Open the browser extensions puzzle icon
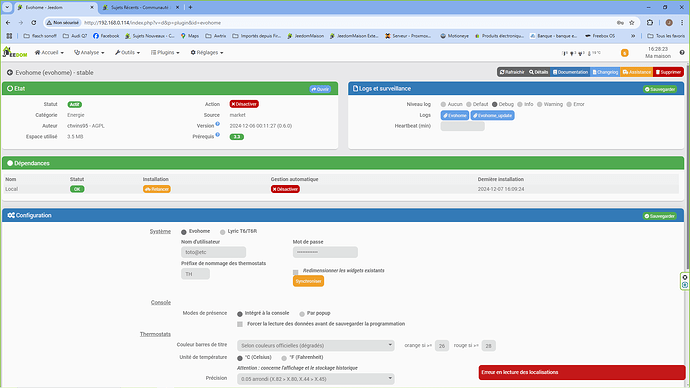 650,22
